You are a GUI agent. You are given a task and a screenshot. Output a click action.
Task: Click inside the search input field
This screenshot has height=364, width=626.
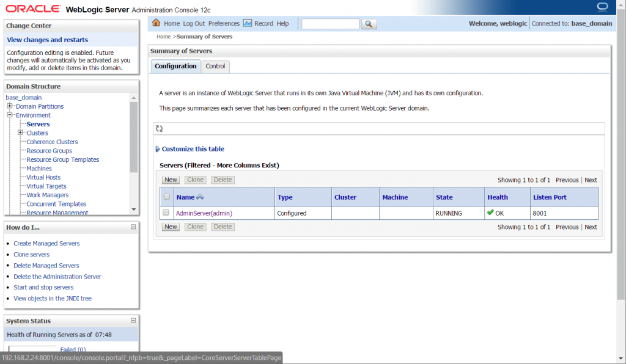(x=330, y=23)
